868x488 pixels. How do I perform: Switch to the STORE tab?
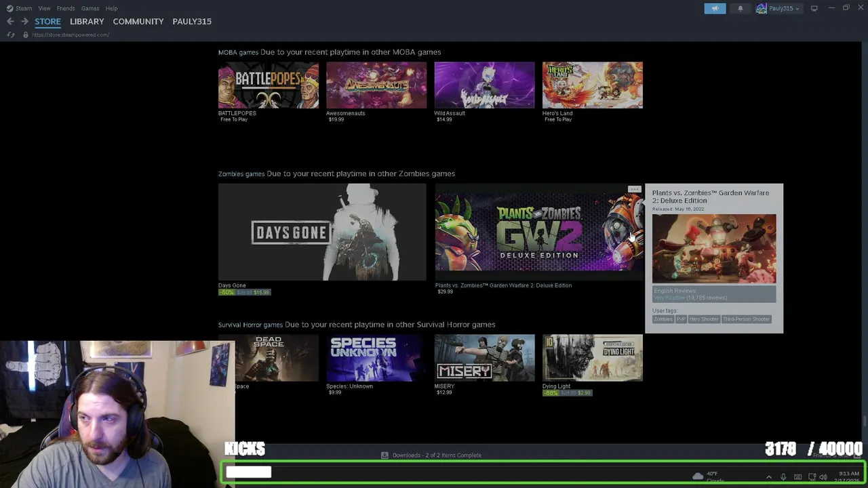[47, 21]
